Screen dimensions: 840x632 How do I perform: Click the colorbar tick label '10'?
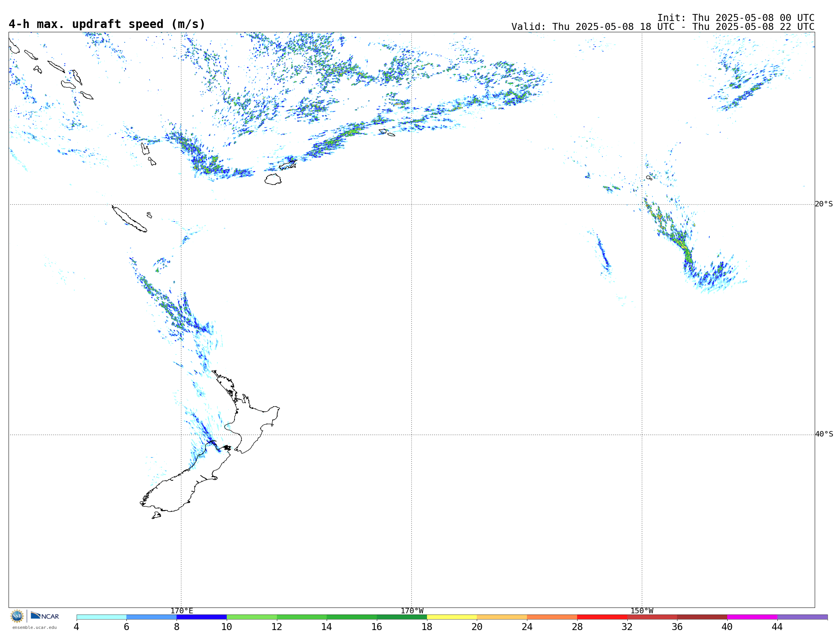tap(227, 627)
